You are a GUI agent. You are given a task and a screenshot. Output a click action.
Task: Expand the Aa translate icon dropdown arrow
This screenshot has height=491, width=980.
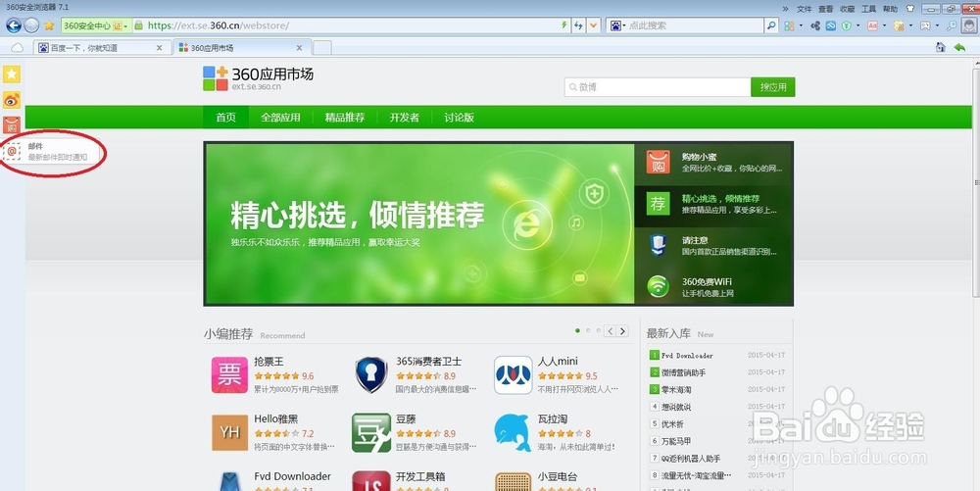coord(884,26)
